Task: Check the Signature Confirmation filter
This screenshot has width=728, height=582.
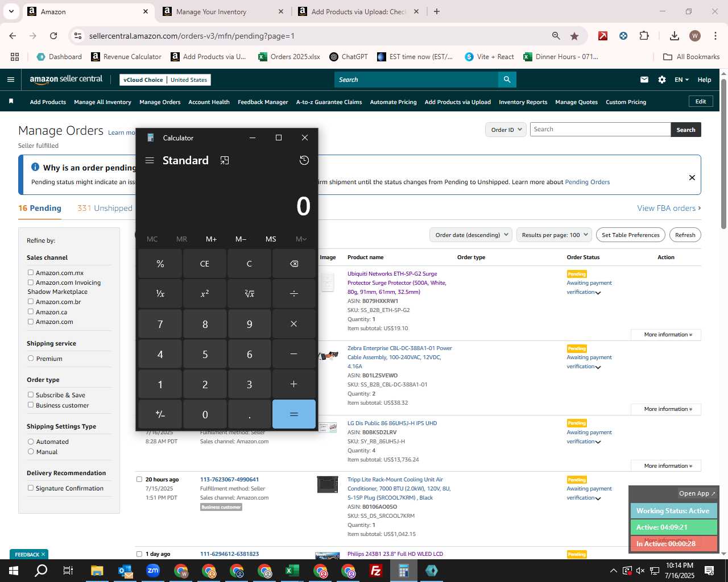Action: click(31, 488)
